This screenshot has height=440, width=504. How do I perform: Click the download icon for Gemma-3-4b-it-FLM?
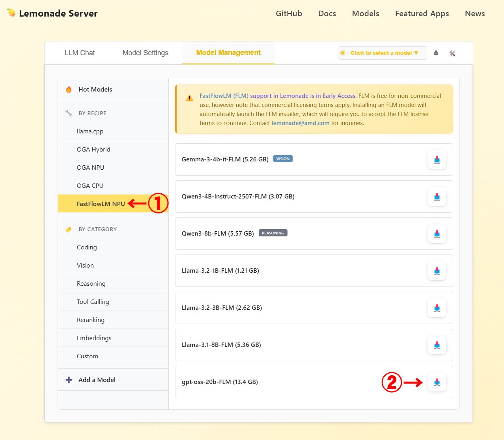437,159
